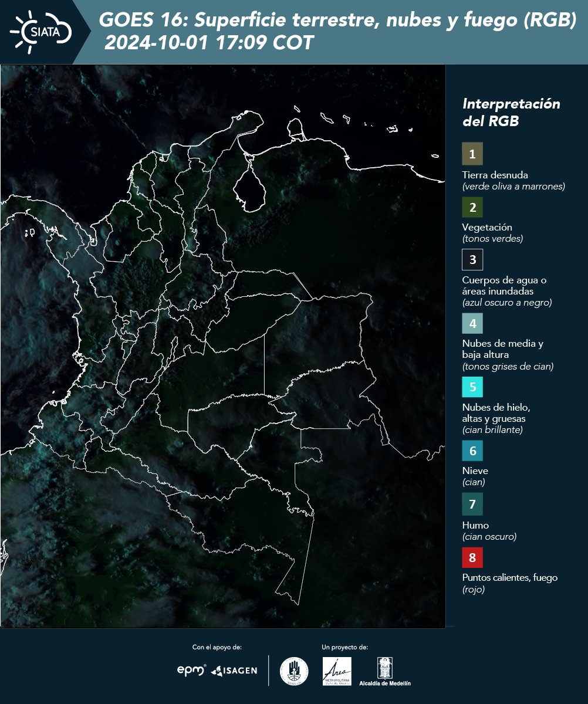Select legend swatch 6 Nieve
This screenshot has width=588, height=704.
click(472, 451)
